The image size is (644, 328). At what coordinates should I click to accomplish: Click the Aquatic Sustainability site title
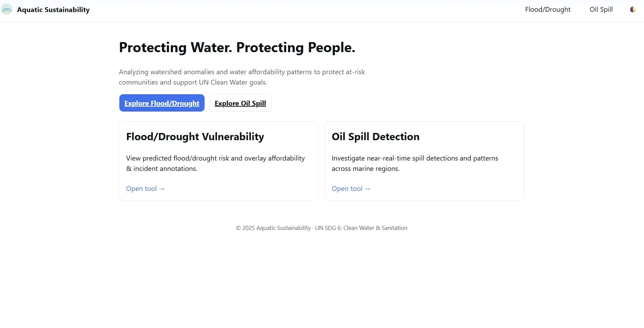[x=53, y=9]
